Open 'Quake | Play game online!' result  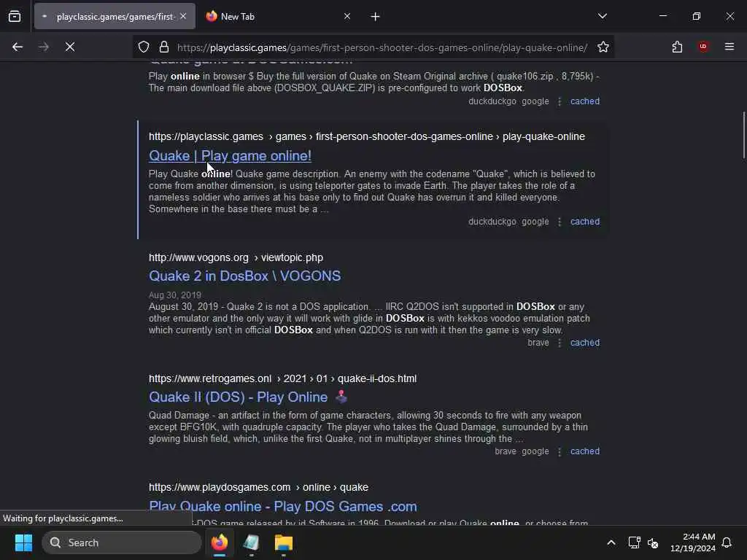click(230, 156)
